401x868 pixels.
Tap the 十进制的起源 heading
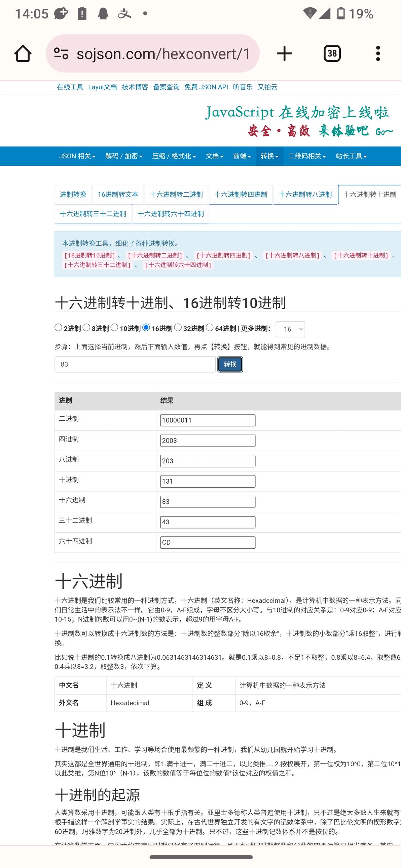click(97, 795)
